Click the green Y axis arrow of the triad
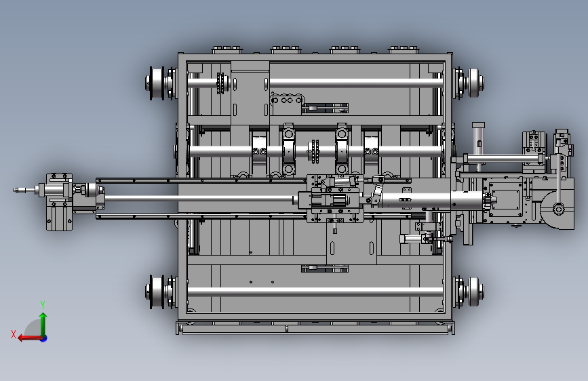The height and width of the screenshot is (381, 588). [x=43, y=324]
